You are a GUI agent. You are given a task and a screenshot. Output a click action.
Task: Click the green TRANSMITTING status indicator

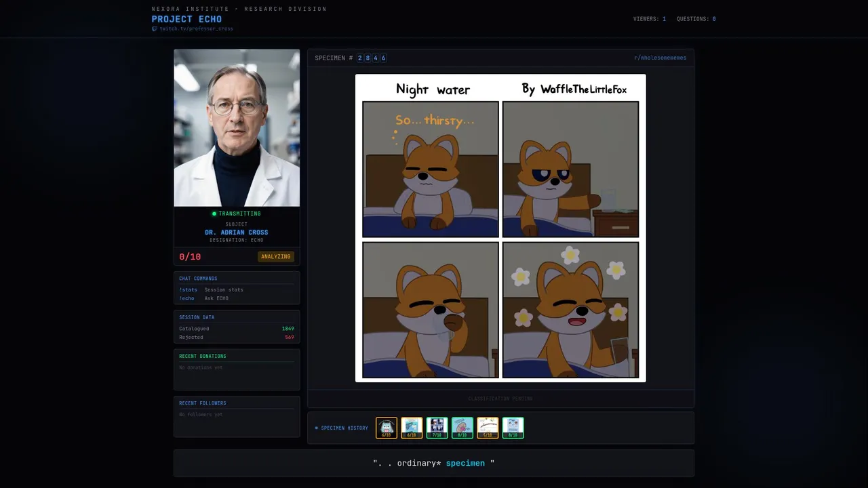tap(237, 213)
